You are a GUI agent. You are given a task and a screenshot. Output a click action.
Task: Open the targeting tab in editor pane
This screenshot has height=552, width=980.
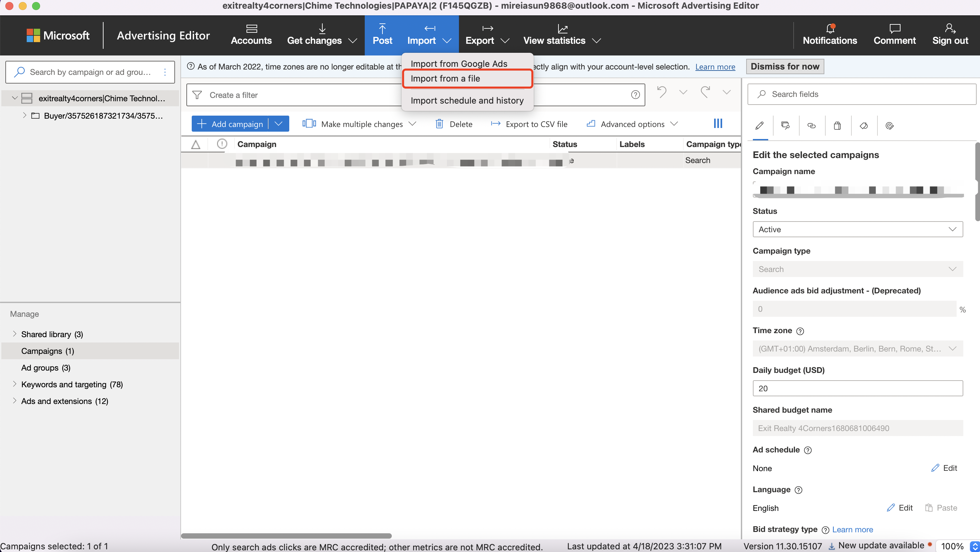click(x=889, y=125)
